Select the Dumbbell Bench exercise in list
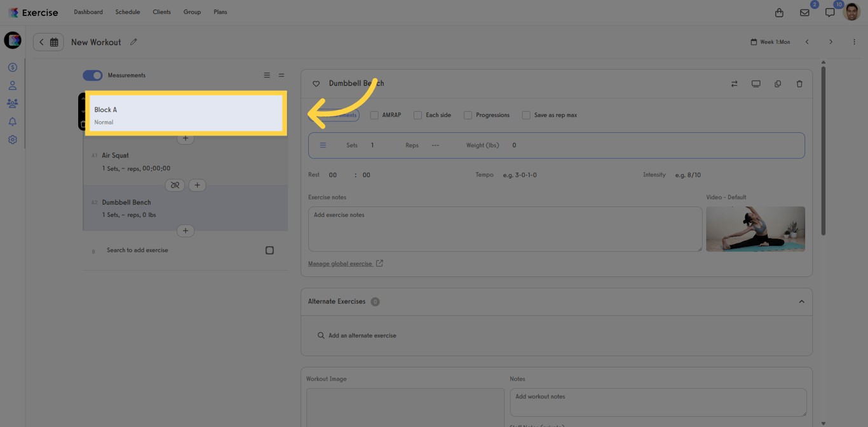This screenshot has width=868, height=427. tap(186, 208)
